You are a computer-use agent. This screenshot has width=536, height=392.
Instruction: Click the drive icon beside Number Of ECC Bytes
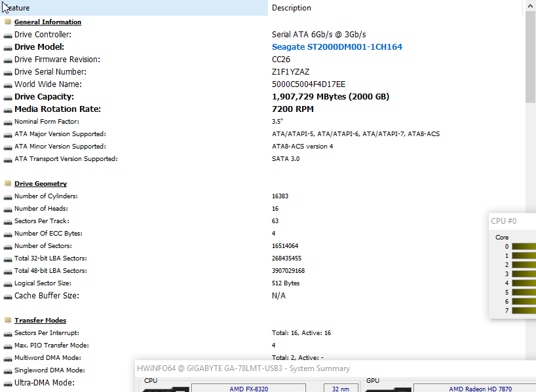tap(7, 234)
